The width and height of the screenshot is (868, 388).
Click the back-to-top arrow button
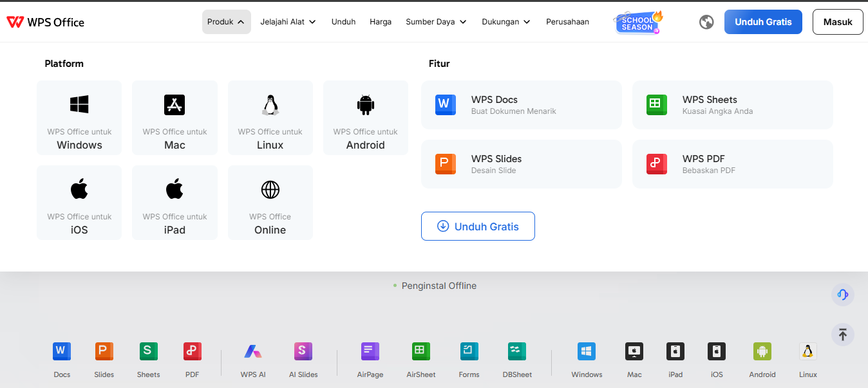pyautogui.click(x=842, y=335)
